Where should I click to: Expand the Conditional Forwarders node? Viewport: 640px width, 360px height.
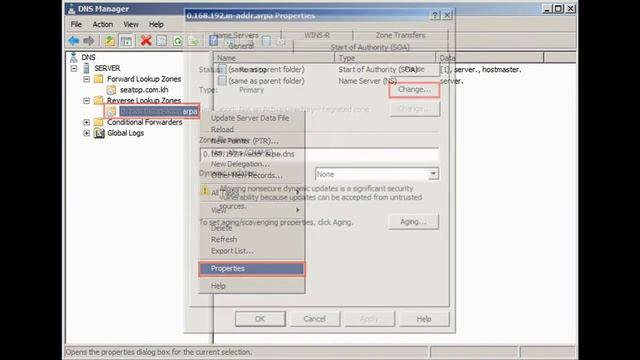(x=87, y=122)
